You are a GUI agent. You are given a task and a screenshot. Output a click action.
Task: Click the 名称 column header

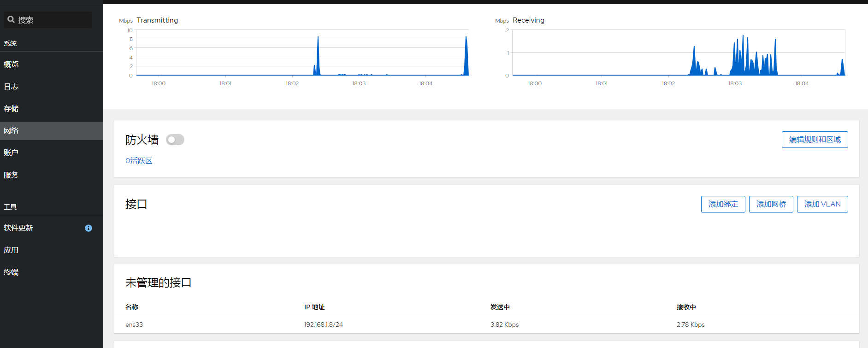point(132,307)
